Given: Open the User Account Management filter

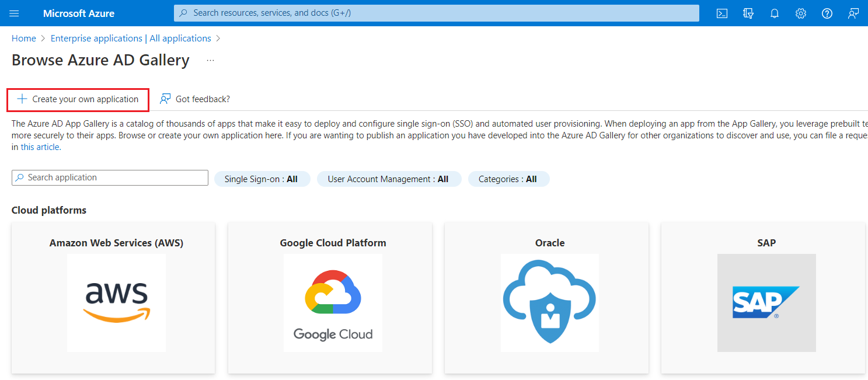Looking at the screenshot, I should pos(389,179).
